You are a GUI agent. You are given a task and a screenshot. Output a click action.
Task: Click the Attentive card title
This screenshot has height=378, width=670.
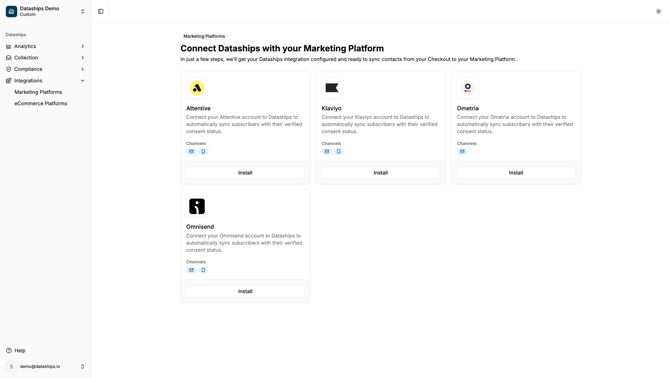198,108
